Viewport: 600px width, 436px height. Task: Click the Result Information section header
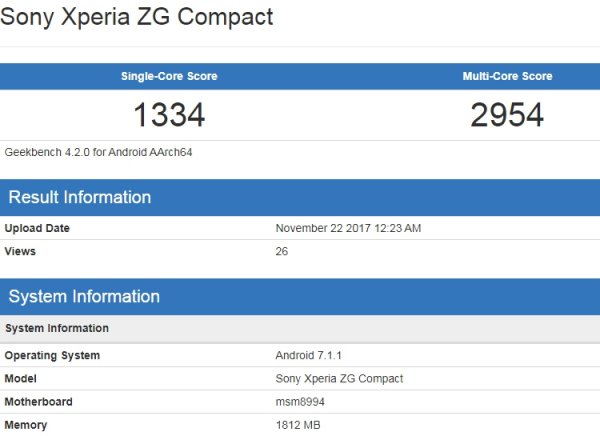point(80,197)
